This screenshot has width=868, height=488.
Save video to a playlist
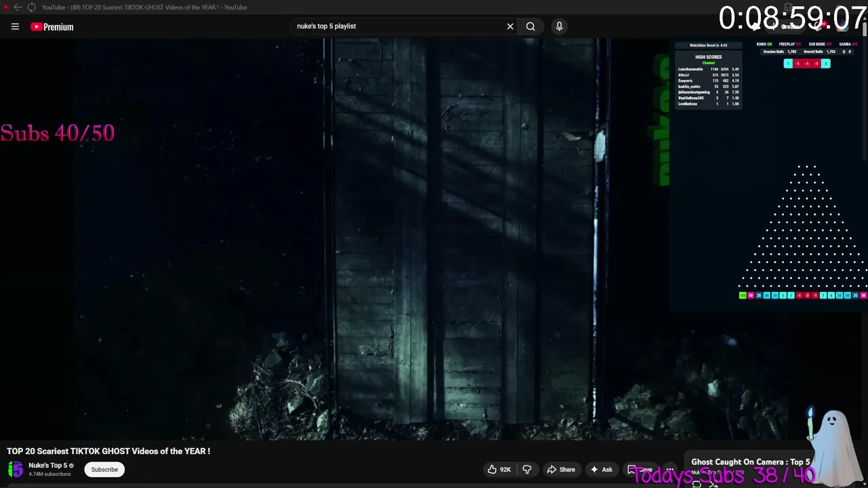(640, 469)
